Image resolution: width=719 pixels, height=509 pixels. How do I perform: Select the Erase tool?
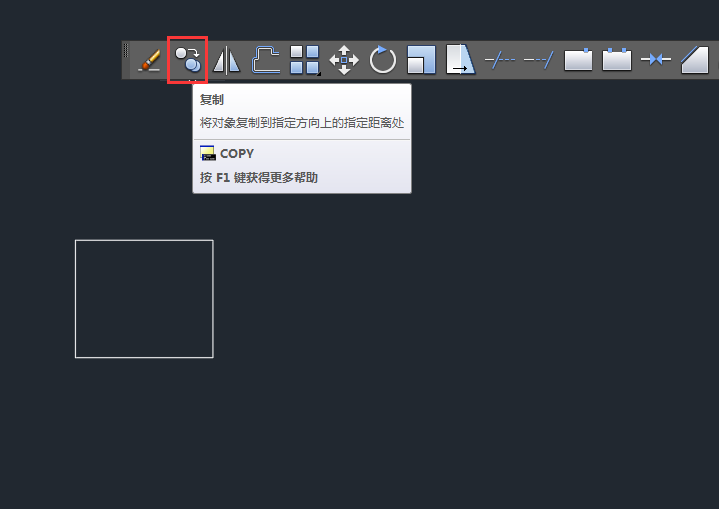coord(149,60)
